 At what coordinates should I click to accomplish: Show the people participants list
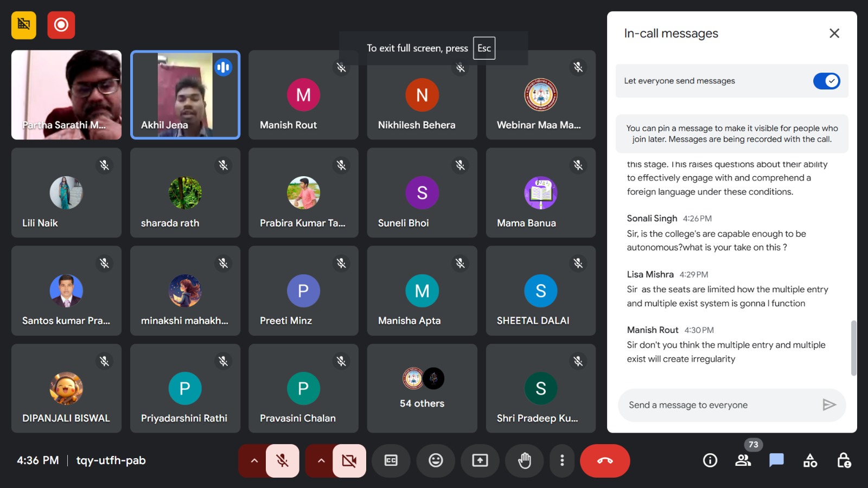tap(743, 460)
